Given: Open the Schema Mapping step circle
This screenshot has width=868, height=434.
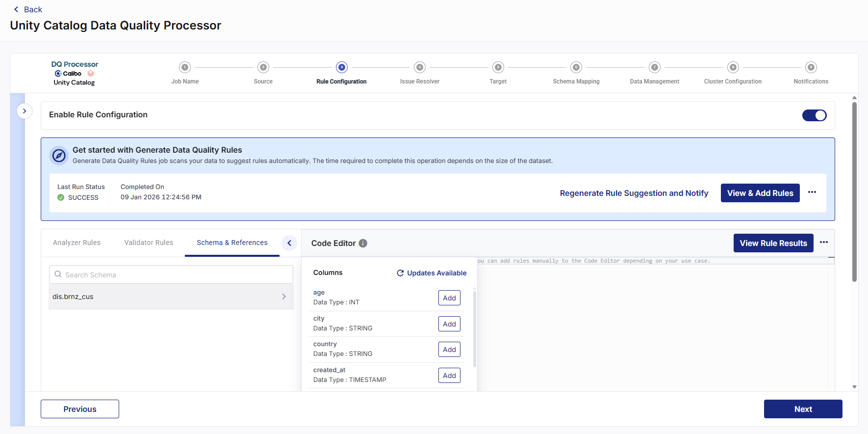Looking at the screenshot, I should 576,67.
